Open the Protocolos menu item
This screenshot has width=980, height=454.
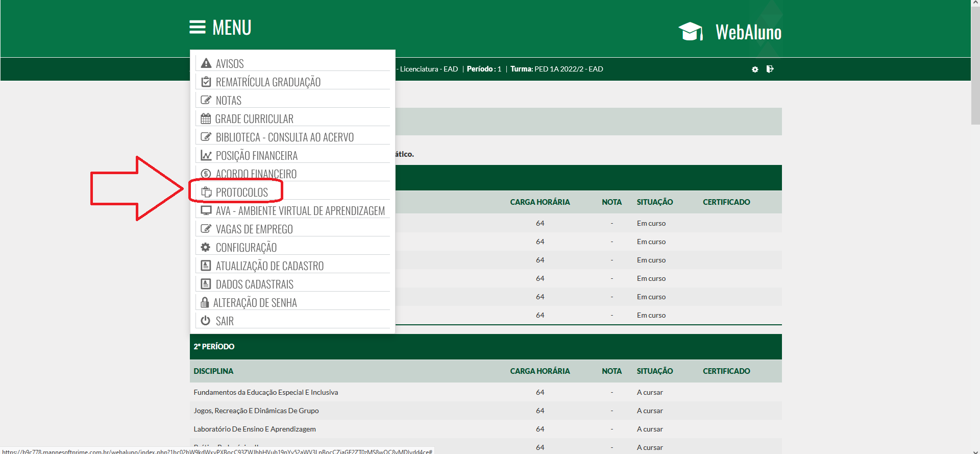click(241, 193)
